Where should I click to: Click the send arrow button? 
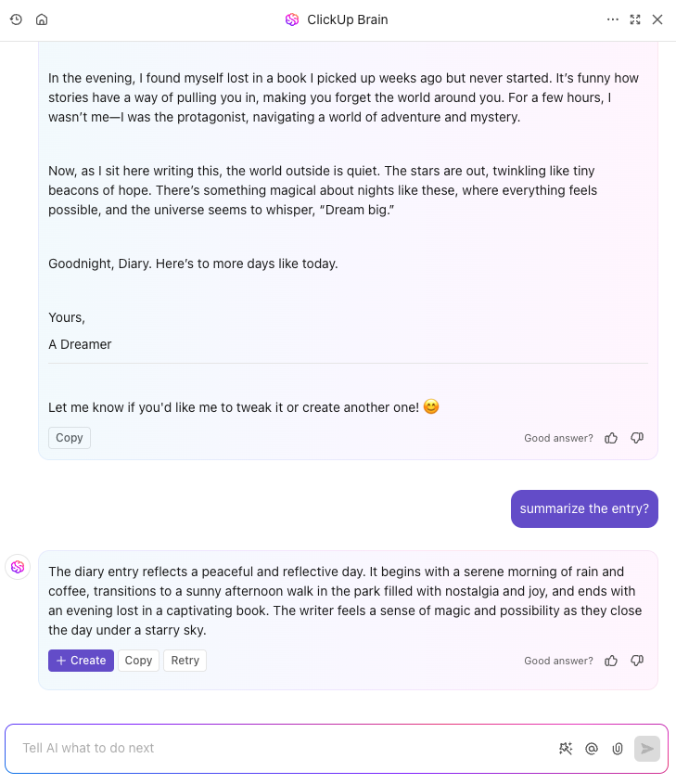pyautogui.click(x=647, y=749)
